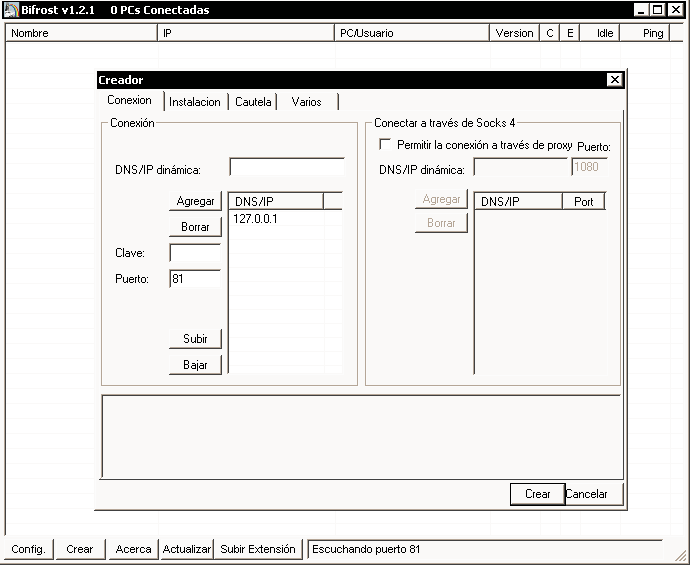
Task: Click the Crear button in Creador dialog
Action: (537, 494)
